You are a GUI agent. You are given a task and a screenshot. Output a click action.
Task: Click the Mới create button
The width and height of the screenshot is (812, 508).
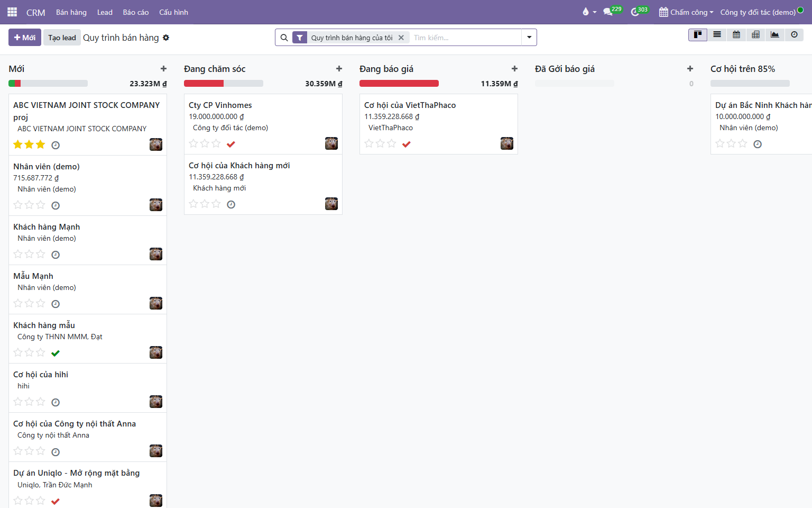click(25, 38)
